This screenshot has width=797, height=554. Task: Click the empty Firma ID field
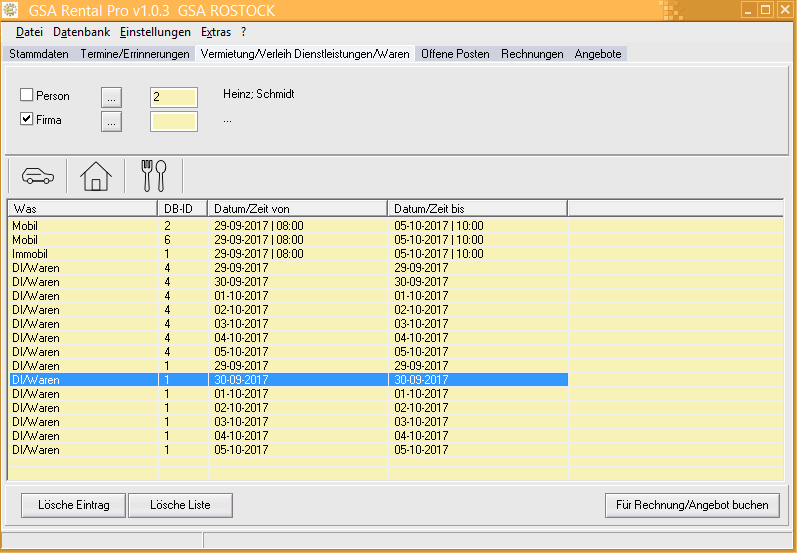[x=173, y=122]
